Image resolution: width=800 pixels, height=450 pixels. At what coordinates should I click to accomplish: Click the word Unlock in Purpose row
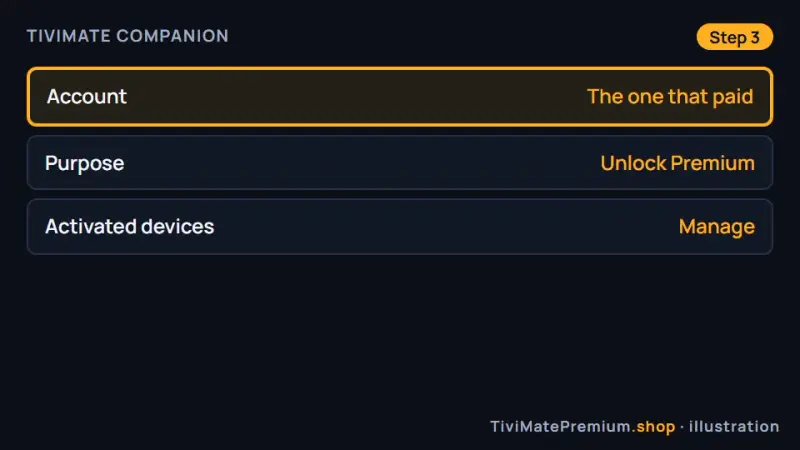633,163
